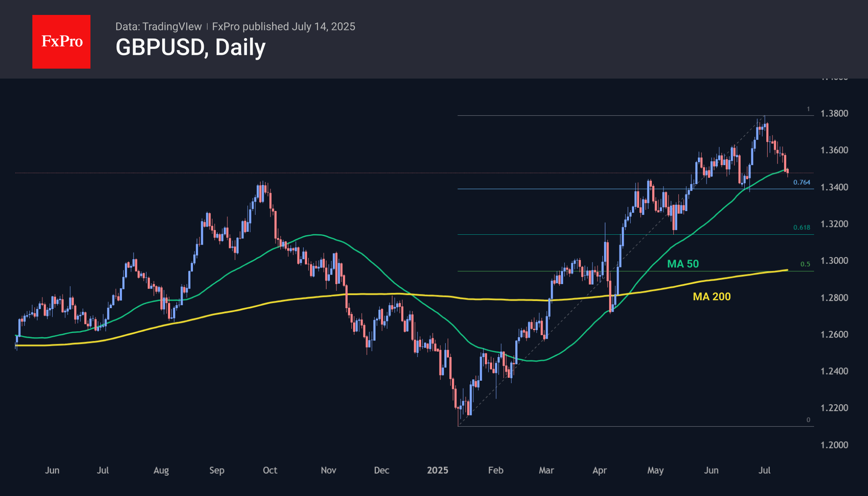
Task: Click the Data: TradingView source text
Action: pos(158,27)
